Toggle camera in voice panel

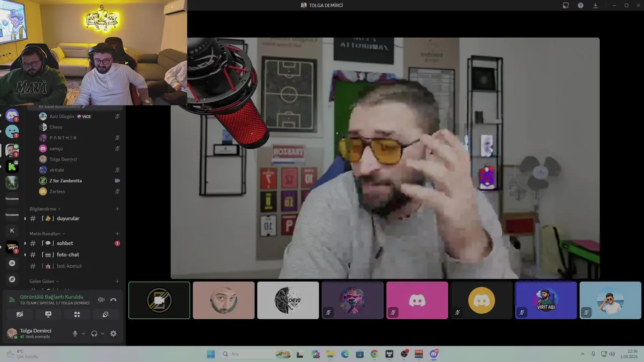(x=20, y=314)
